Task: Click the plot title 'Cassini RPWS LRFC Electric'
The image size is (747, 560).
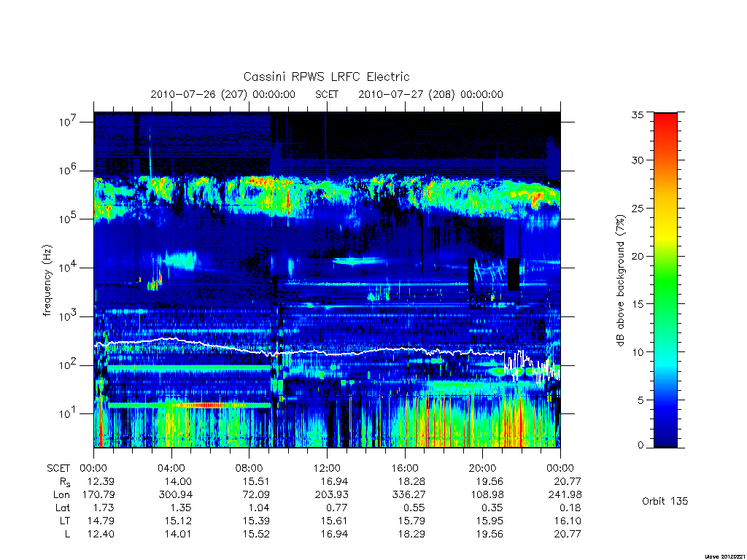Action: (326, 77)
